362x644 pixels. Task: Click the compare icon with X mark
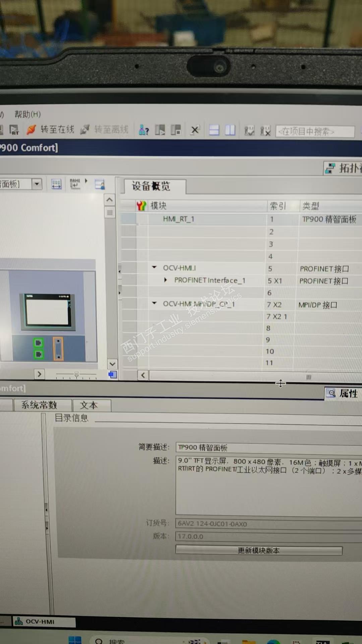click(x=265, y=130)
